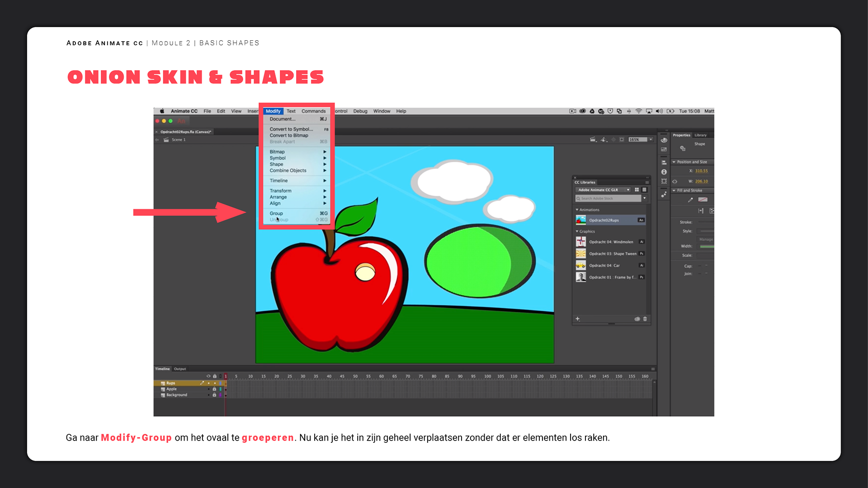This screenshot has width=868, height=488.
Task: Open the Adobe Animate CC GLR library dropdown
Action: point(627,190)
